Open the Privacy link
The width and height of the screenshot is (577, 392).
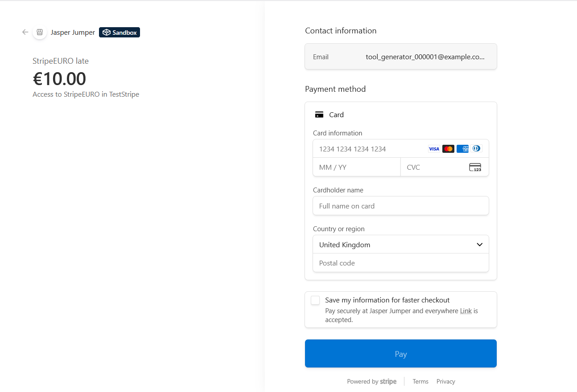click(x=445, y=382)
